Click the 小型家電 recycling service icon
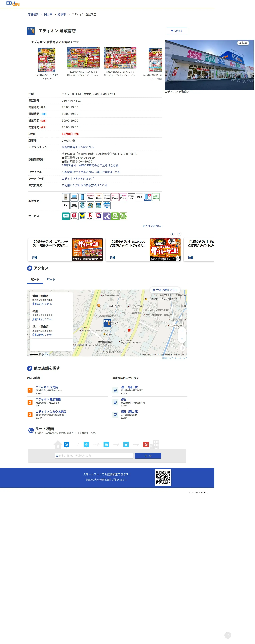This screenshot has height=644, width=255. tap(123, 216)
